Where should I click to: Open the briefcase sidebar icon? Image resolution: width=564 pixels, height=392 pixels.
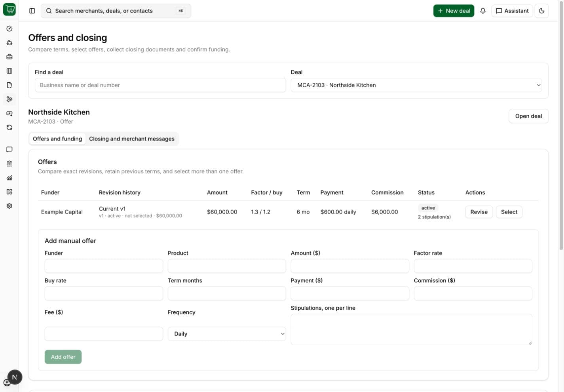point(9,57)
